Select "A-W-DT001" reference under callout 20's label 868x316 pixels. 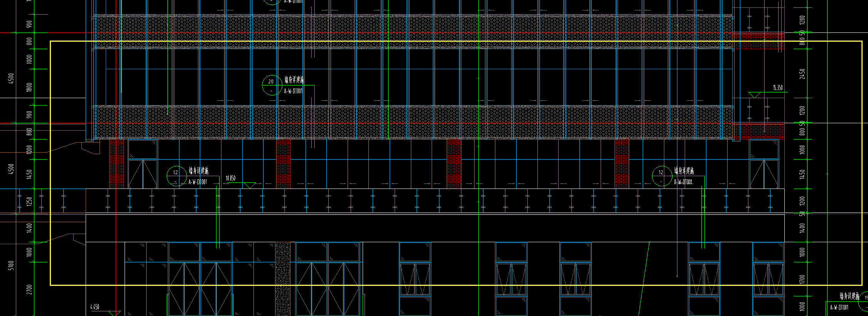click(293, 92)
